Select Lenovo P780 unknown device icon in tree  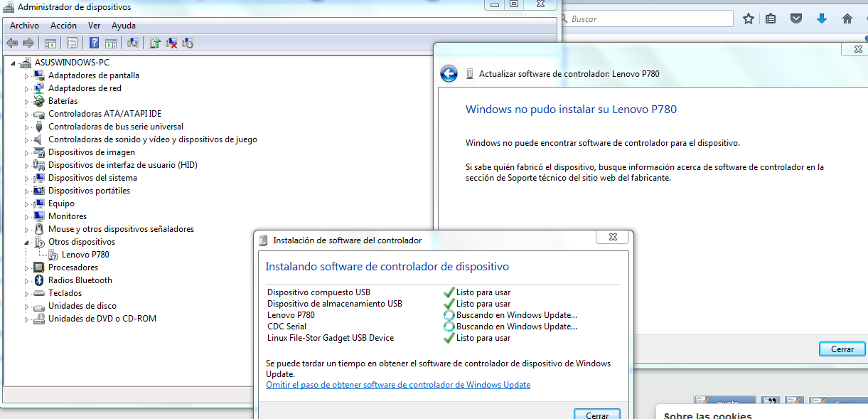pyautogui.click(x=53, y=255)
